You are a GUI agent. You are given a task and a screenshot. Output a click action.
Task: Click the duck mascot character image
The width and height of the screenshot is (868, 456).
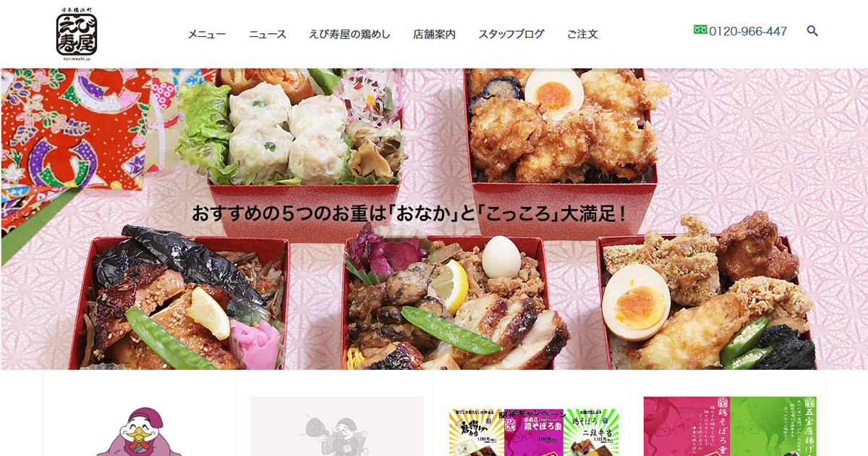[140, 431]
